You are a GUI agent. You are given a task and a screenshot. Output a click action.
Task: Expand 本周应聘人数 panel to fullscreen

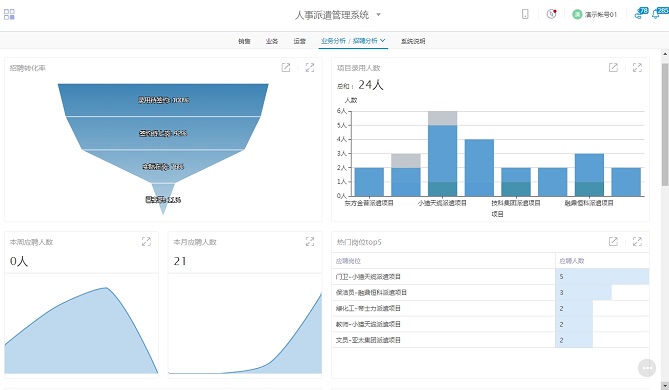point(146,242)
